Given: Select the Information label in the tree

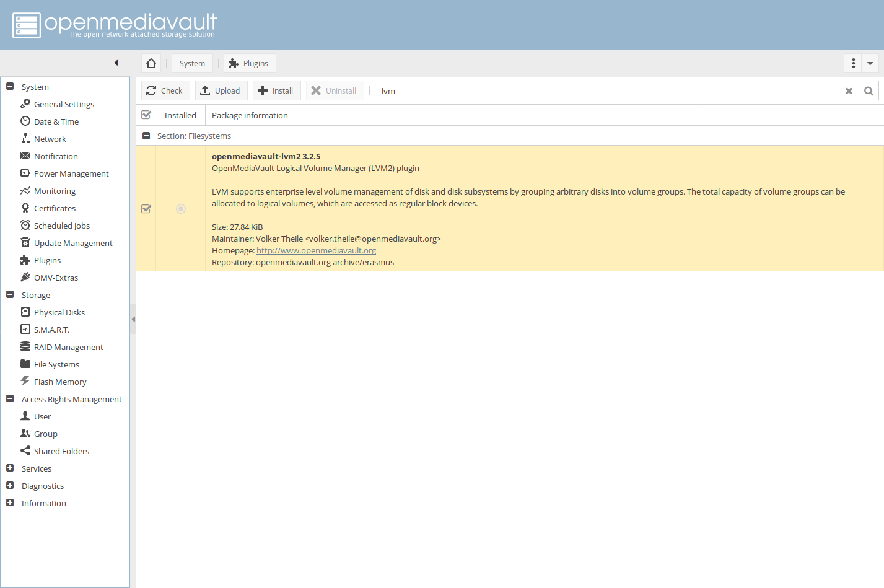Looking at the screenshot, I should [44, 503].
